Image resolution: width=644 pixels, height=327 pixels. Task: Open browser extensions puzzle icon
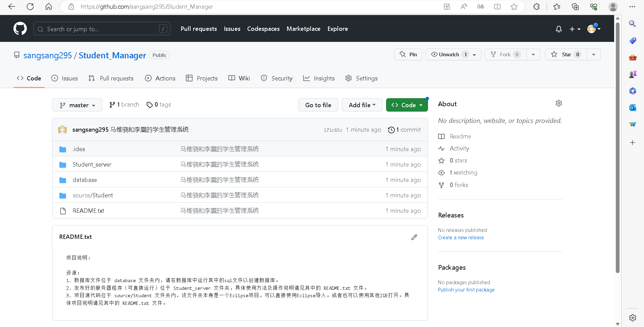(536, 7)
